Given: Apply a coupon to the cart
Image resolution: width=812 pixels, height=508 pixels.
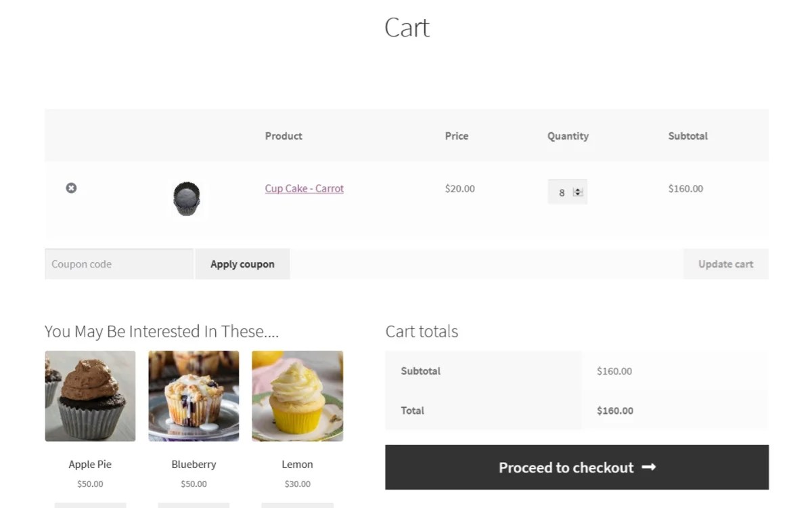Looking at the screenshot, I should (242, 263).
